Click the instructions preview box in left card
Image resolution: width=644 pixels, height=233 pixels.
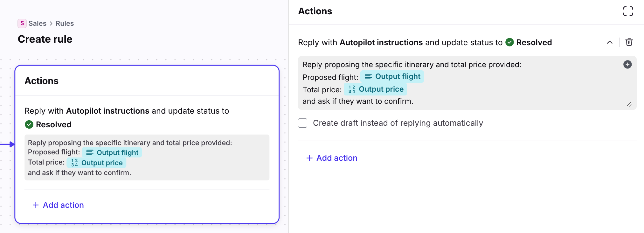point(147,158)
